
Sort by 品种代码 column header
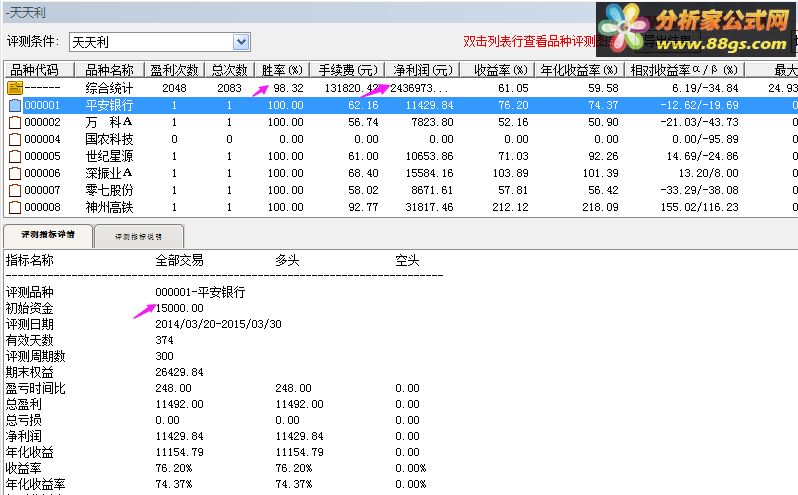39,70
